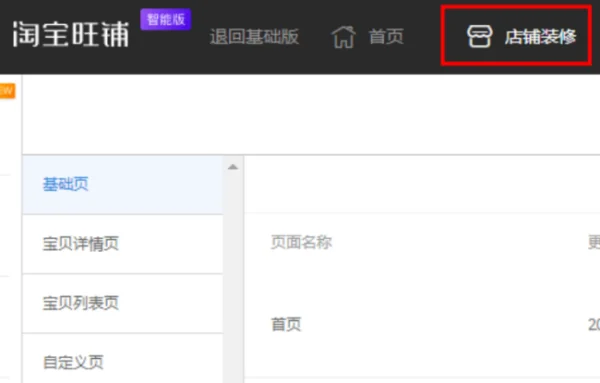Open 首页 in the top navigation
Screen dimensions: 600x383
coord(386,37)
